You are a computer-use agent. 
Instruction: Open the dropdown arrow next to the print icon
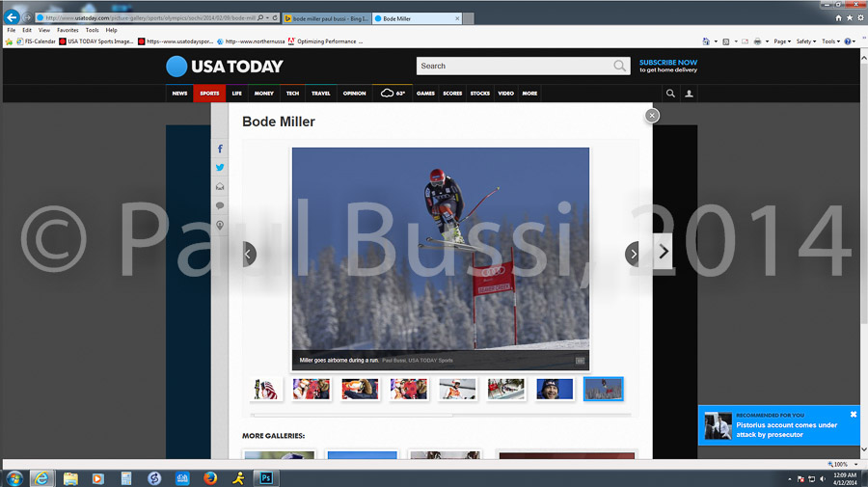click(767, 41)
